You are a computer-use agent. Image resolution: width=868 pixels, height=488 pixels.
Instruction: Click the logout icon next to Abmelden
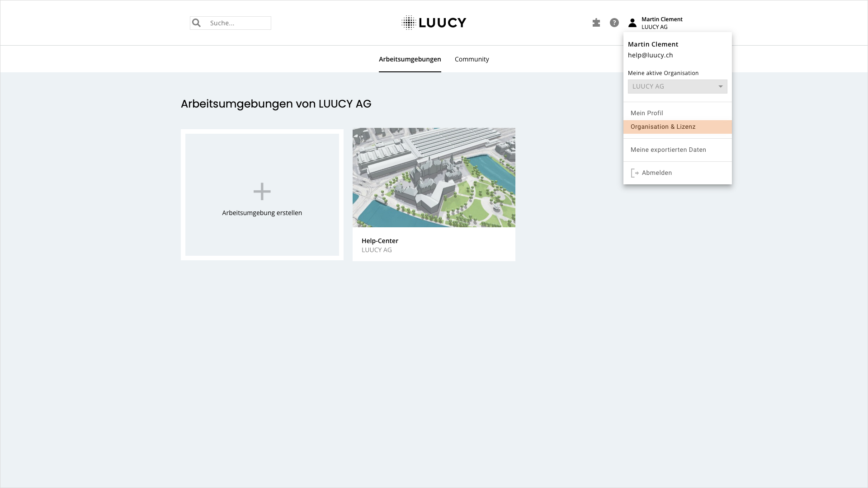pos(634,173)
